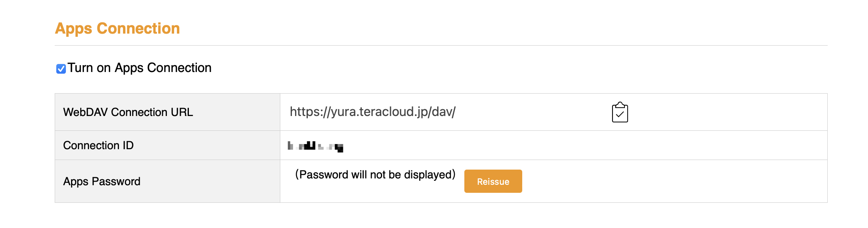Image resolution: width=868 pixels, height=228 pixels.
Task: Uncheck the Turn on Apps Connection checkbox
Action: [61, 69]
